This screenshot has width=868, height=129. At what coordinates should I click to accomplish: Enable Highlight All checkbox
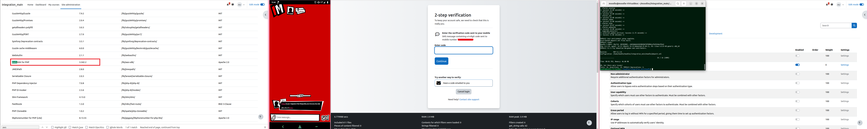(53, 127)
